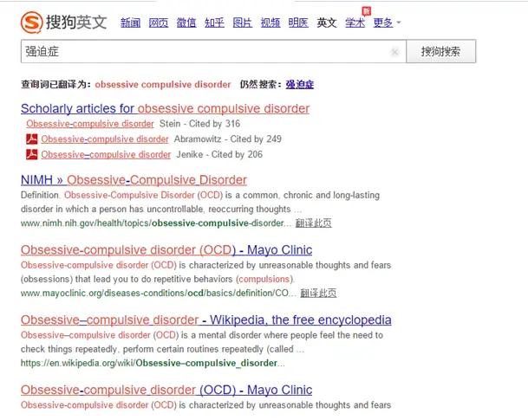This screenshot has height=420, width=528.
Task: Open Stein's Obsessive-compulsive disorder article
Action: click(90, 124)
